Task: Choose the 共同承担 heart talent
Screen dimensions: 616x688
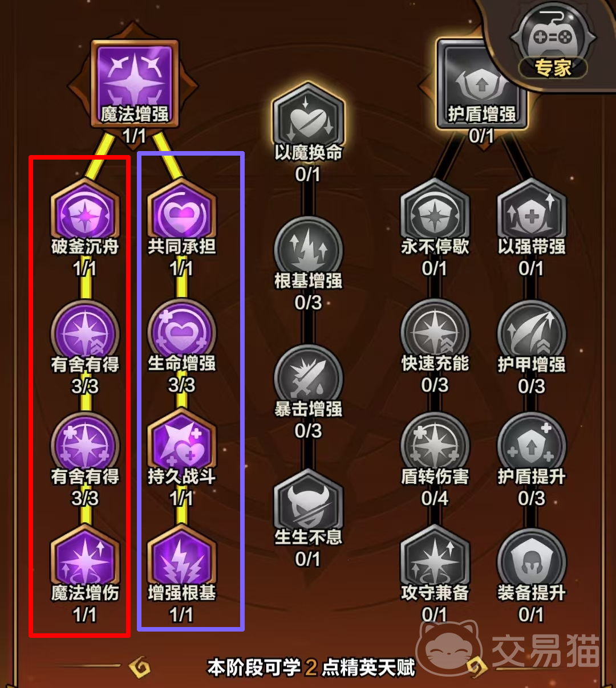Action: pos(181,211)
